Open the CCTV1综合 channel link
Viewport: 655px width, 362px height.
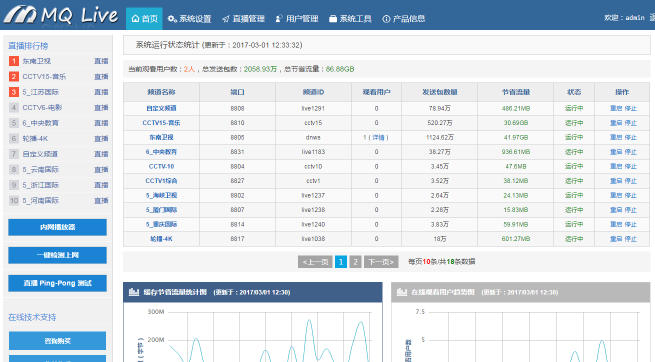coord(161,181)
